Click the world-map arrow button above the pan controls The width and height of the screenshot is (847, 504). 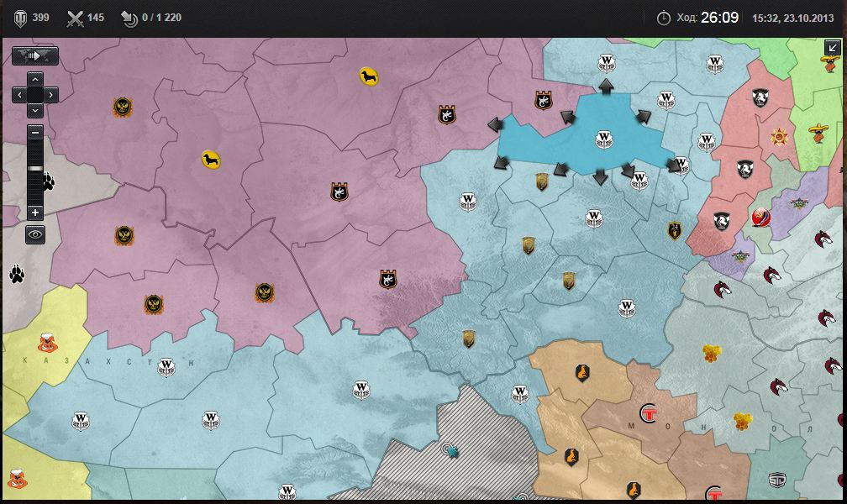pos(35,55)
